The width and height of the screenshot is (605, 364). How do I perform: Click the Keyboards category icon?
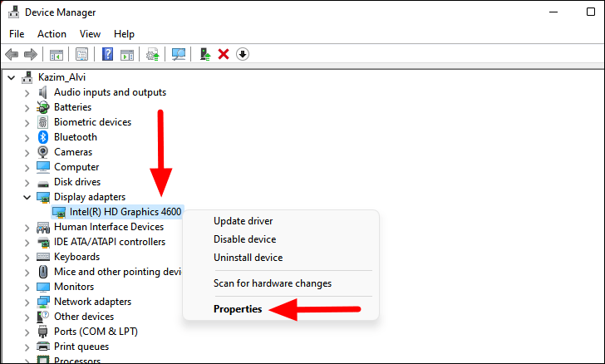(x=43, y=257)
